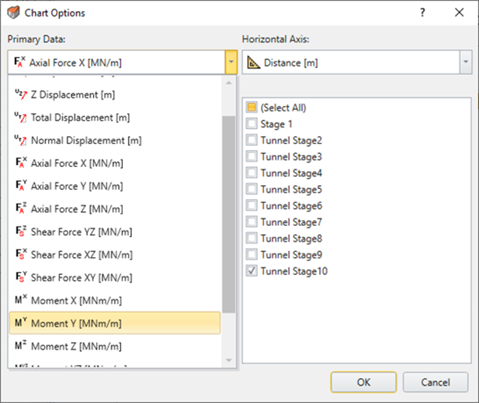479x403 pixels.
Task: Click the Z Displacement icon in list
Action: click(21, 95)
